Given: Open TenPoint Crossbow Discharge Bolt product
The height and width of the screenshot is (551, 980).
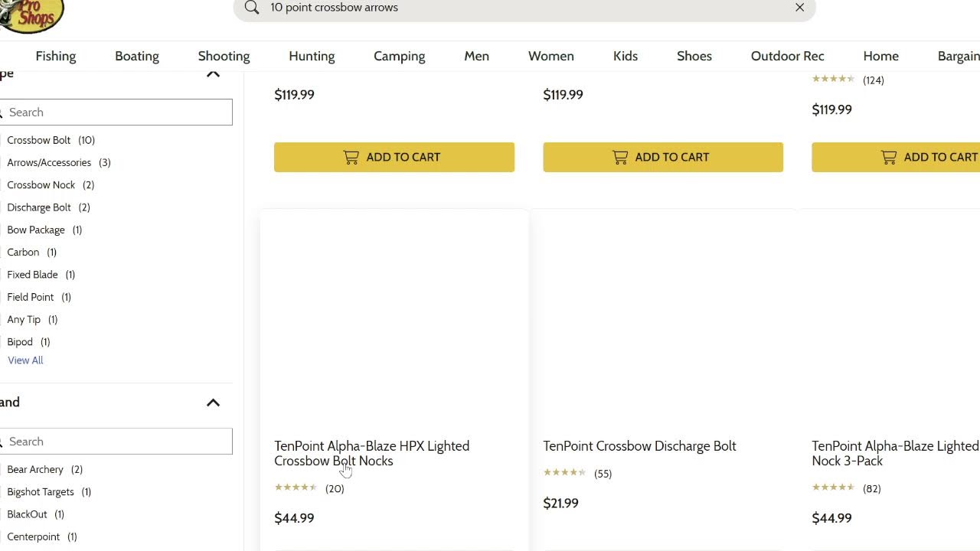Looking at the screenshot, I should tap(639, 446).
